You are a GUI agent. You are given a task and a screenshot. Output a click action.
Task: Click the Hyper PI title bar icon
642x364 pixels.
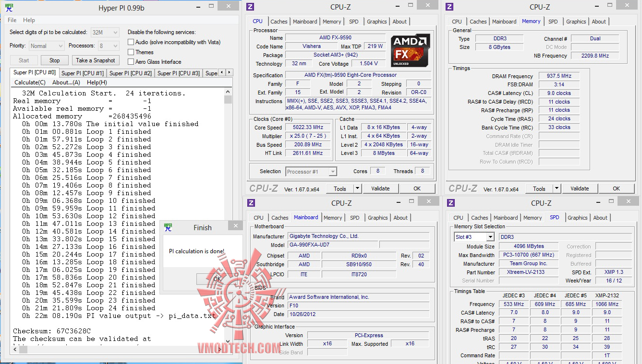9,8
